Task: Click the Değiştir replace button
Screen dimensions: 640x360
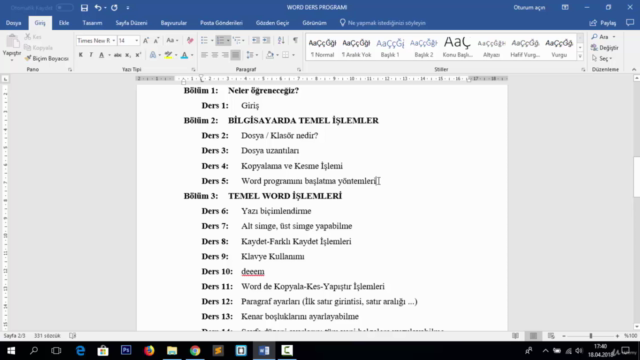Action: (605, 48)
